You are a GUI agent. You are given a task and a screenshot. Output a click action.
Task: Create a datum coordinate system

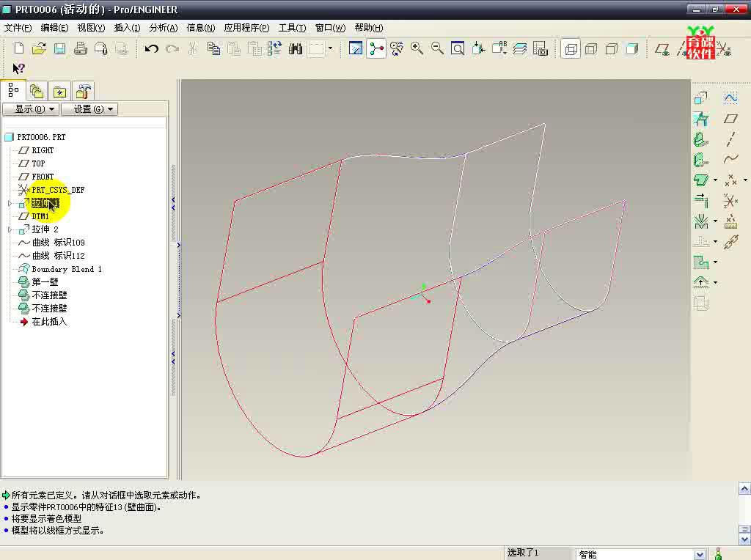(x=730, y=201)
